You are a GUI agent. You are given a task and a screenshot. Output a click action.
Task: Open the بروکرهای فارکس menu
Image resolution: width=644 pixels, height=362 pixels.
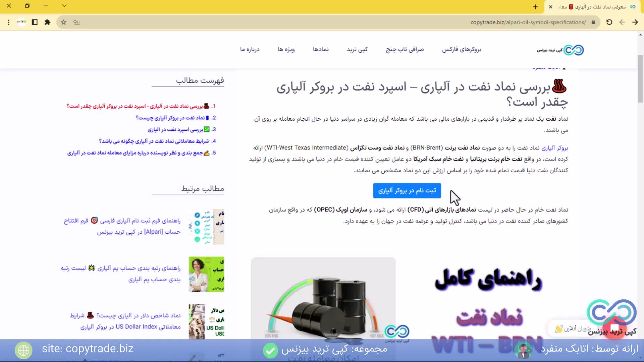point(461,49)
